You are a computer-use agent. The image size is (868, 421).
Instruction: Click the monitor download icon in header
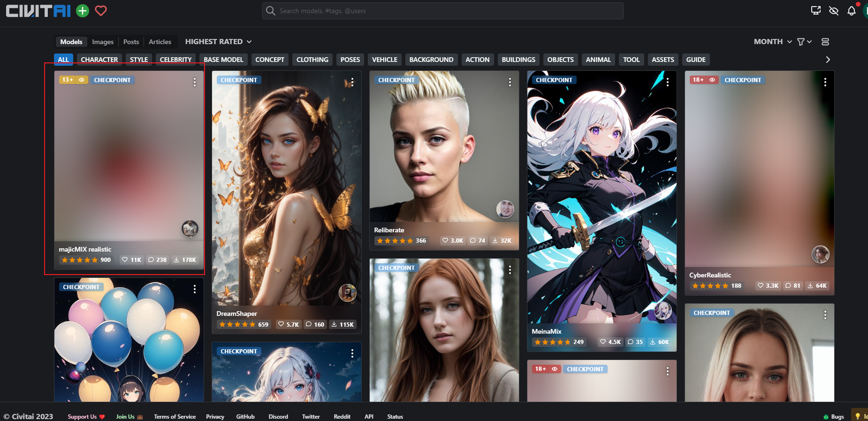tap(816, 11)
